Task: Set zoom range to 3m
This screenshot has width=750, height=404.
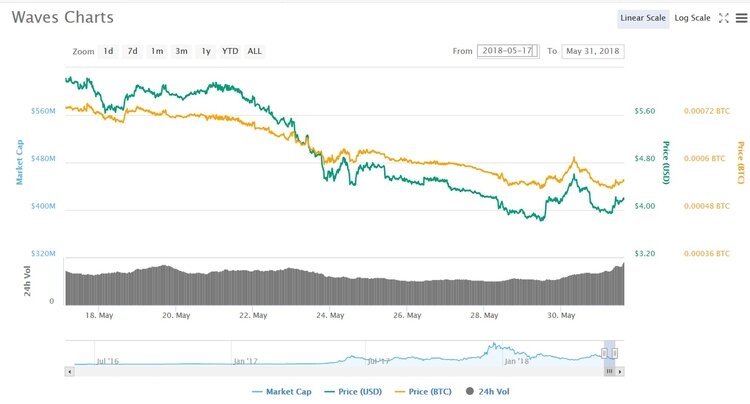Action: 181,51
